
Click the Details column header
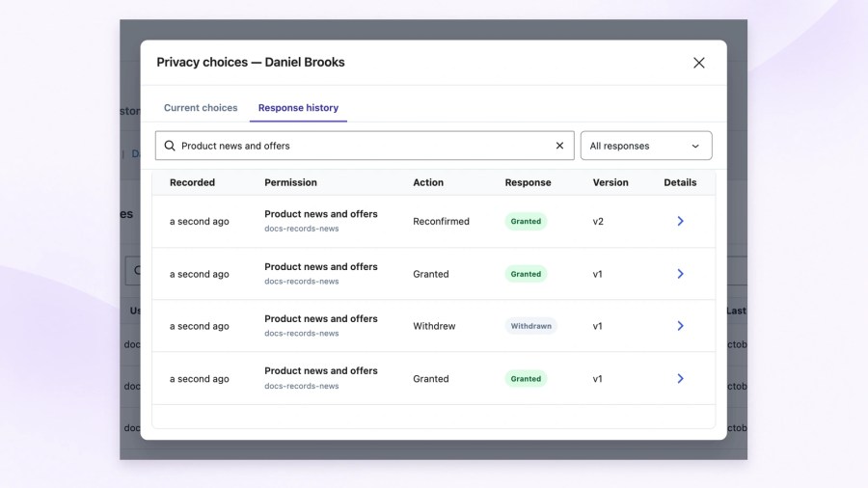(x=680, y=182)
